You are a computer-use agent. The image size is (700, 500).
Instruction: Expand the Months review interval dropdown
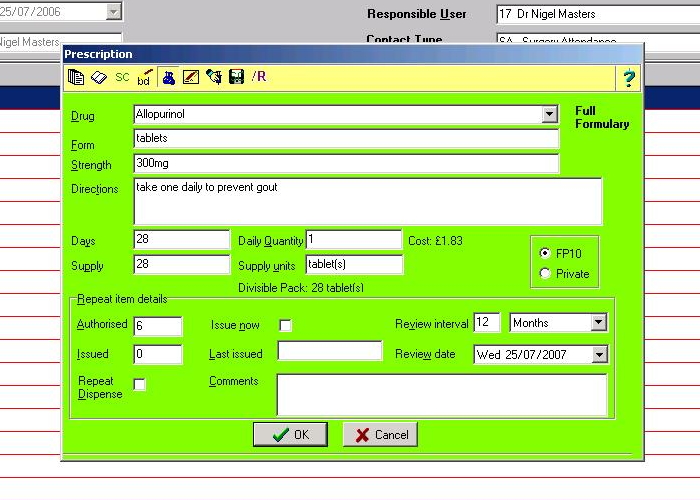(598, 322)
